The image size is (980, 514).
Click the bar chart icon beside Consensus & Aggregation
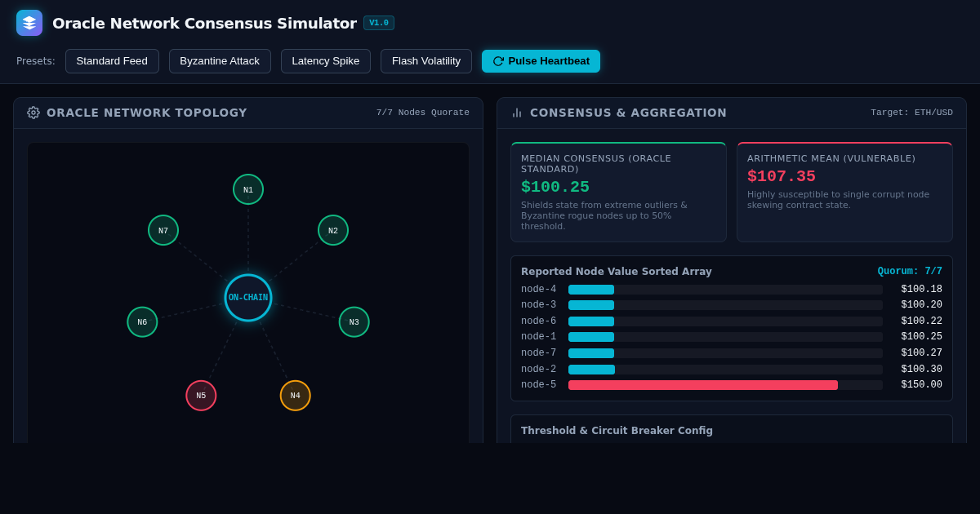tap(517, 113)
